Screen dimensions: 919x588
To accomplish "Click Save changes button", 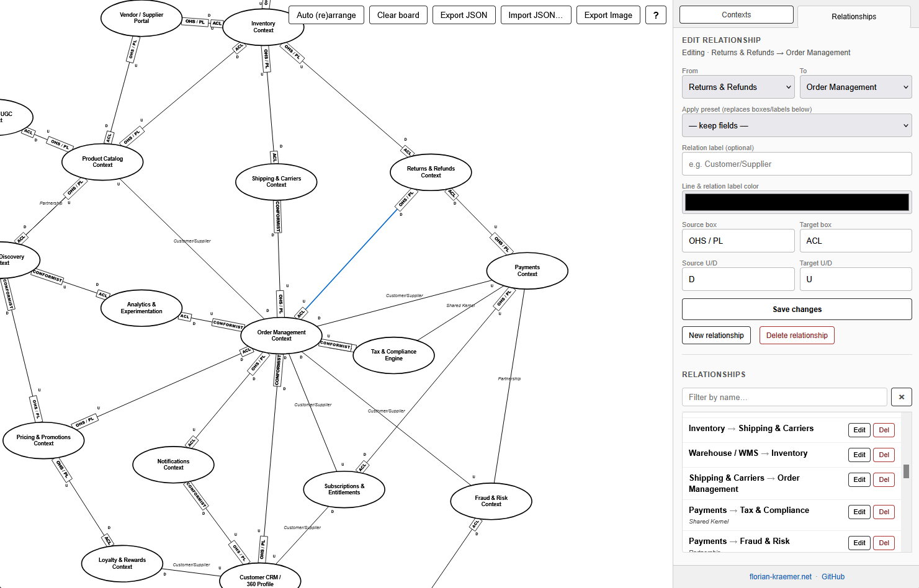I will click(x=796, y=310).
